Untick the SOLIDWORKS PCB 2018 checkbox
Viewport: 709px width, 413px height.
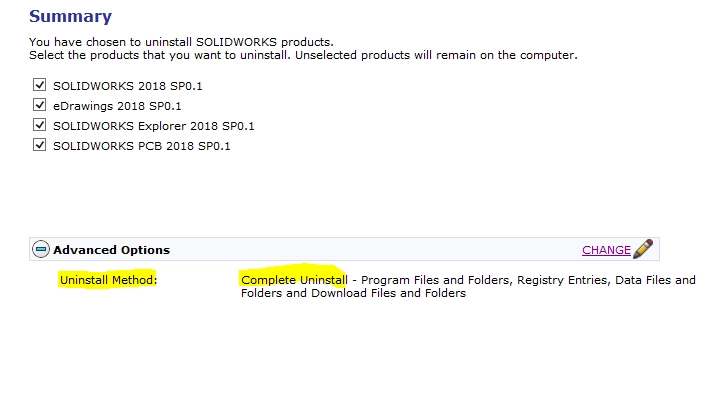[39, 145]
